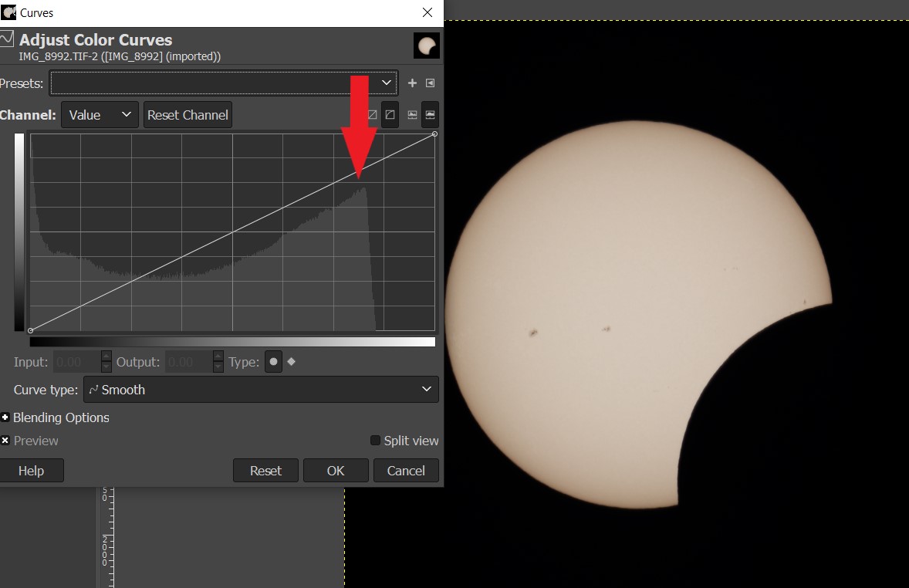
Task: Set histogram to linear scale
Action: pyautogui.click(x=412, y=115)
